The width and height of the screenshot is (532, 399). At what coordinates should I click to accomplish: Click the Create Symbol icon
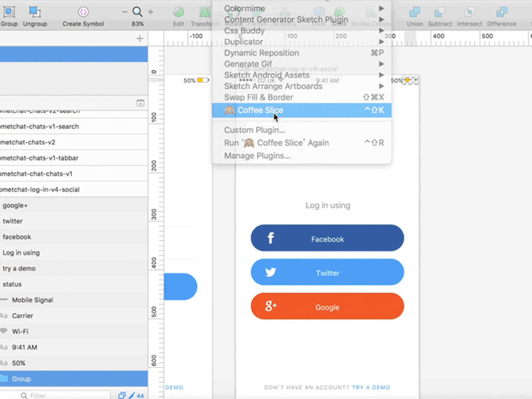[83, 12]
